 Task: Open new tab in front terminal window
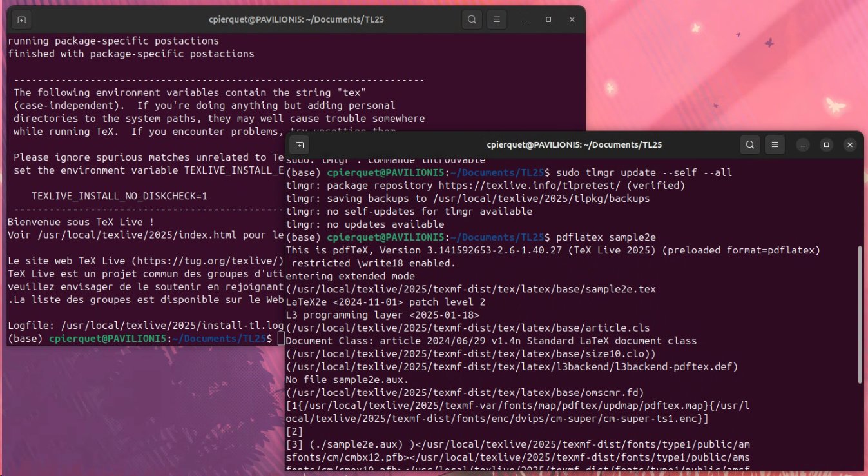click(x=300, y=145)
